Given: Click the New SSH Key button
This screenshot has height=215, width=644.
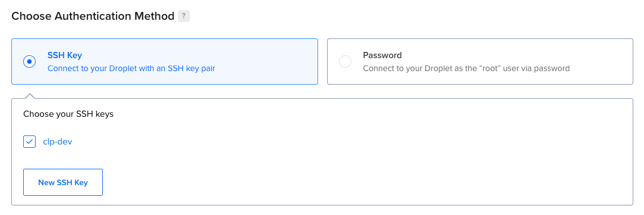Looking at the screenshot, I should (63, 182).
